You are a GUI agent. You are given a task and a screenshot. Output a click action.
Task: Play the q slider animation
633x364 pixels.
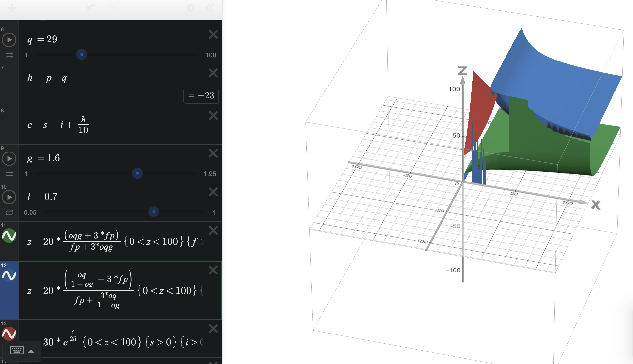pyautogui.click(x=9, y=40)
